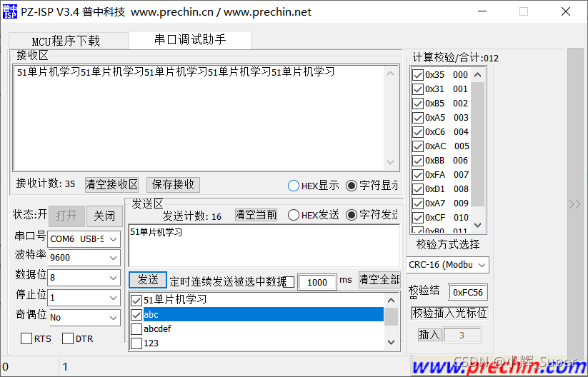Uncheck the abc send list checkbox

[x=136, y=314]
